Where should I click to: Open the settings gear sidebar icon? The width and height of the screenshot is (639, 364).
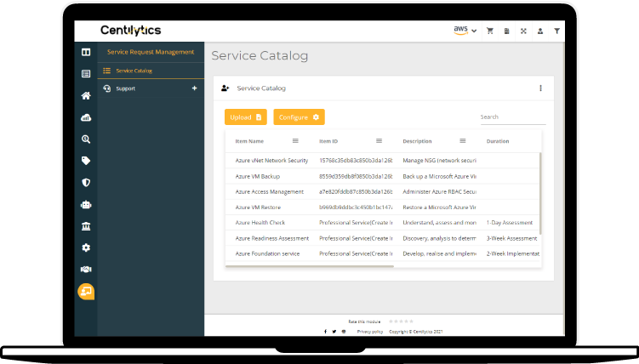(x=86, y=247)
